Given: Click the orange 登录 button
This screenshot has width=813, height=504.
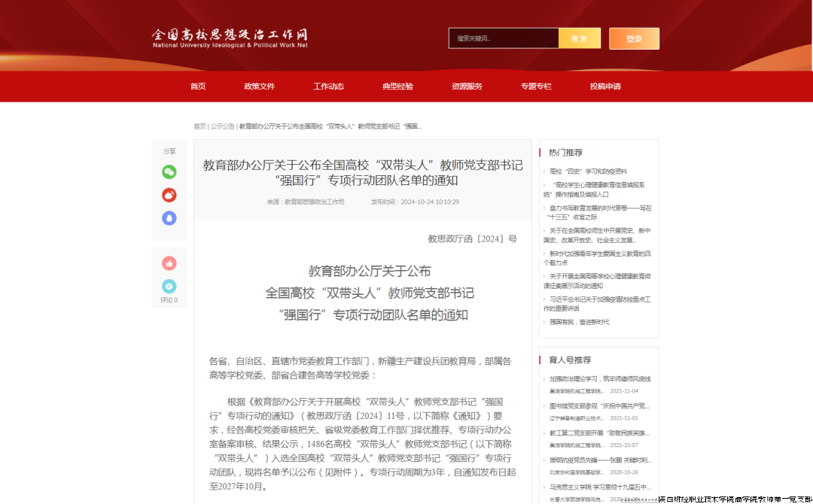Looking at the screenshot, I should tap(634, 38).
